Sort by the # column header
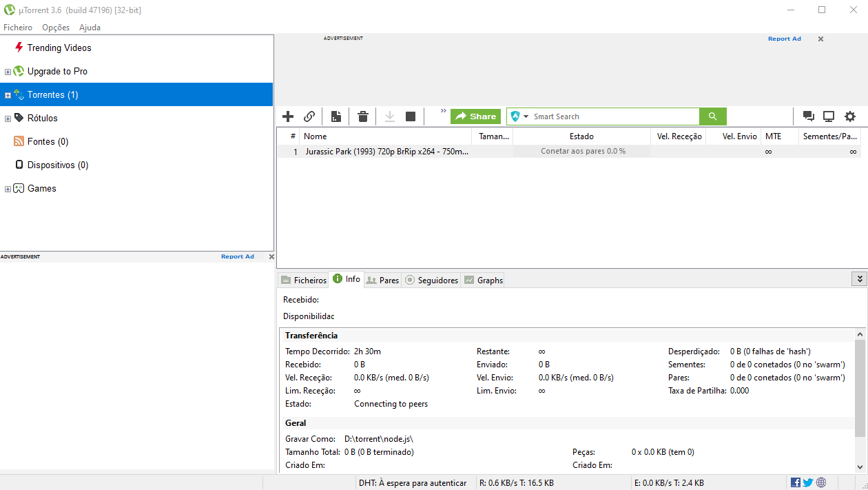Viewport: 868px width, 490px height. click(289, 136)
